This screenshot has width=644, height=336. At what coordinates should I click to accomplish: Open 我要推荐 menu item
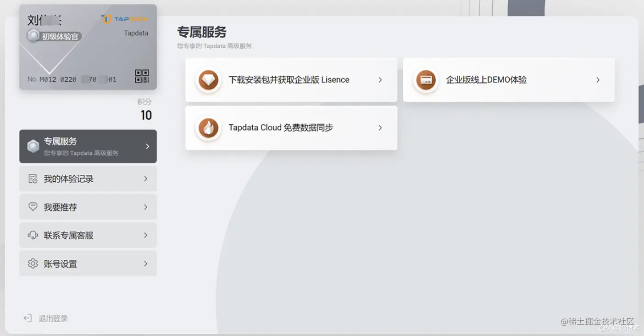click(88, 207)
